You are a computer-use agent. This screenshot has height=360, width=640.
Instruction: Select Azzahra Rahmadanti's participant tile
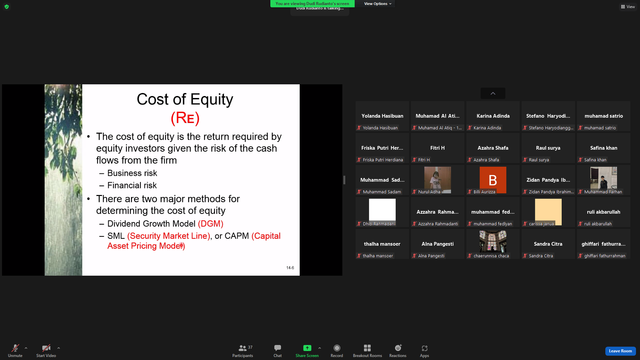pos(438,212)
